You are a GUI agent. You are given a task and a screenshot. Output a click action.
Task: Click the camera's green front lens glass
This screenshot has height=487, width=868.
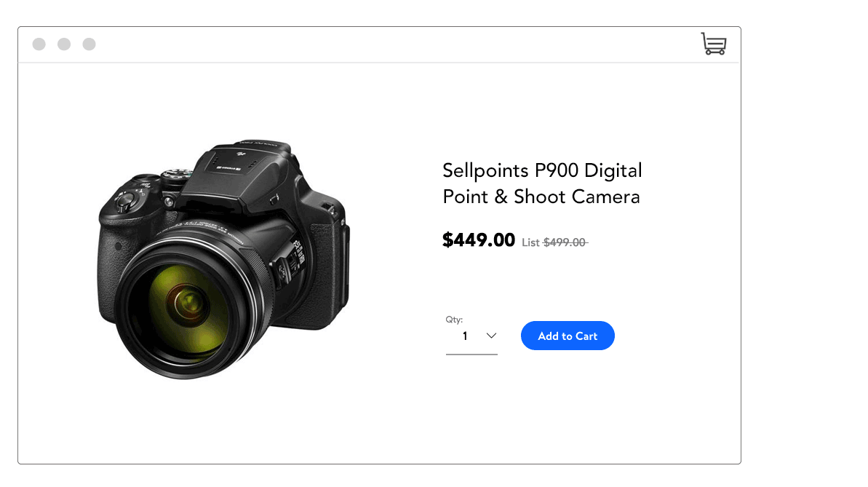(186, 301)
